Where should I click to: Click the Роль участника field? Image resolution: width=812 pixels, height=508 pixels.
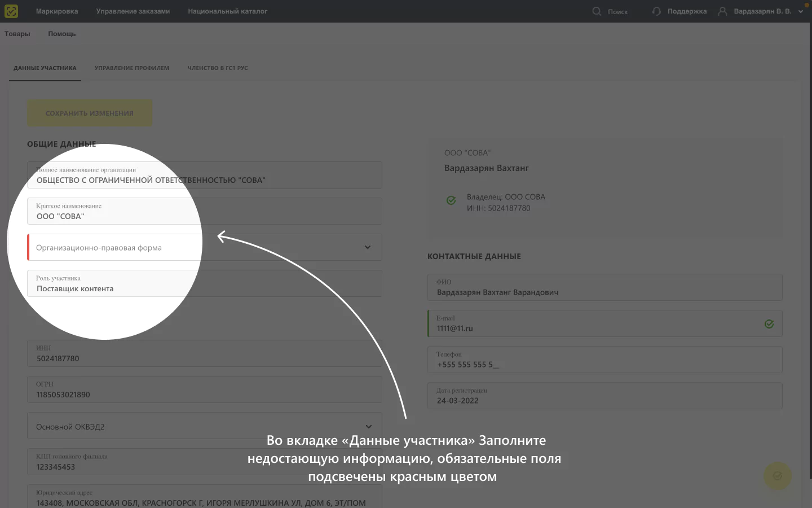point(205,283)
